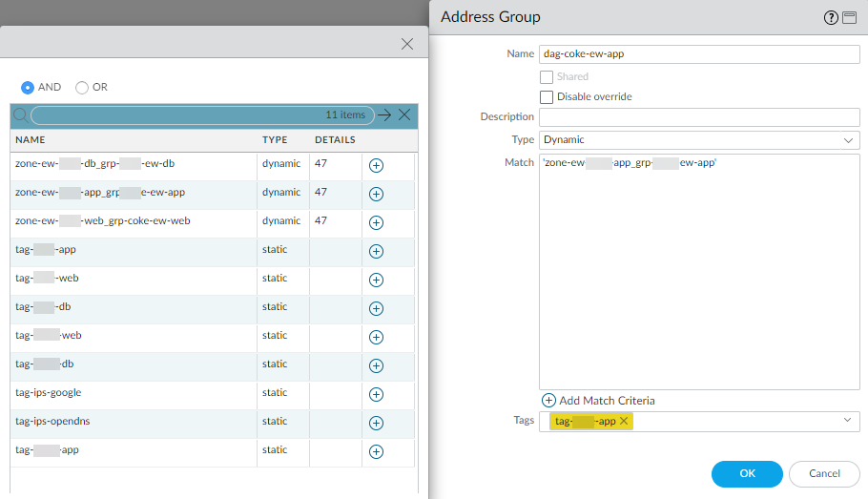Click into the Description input field
868x499 pixels.
699,116
